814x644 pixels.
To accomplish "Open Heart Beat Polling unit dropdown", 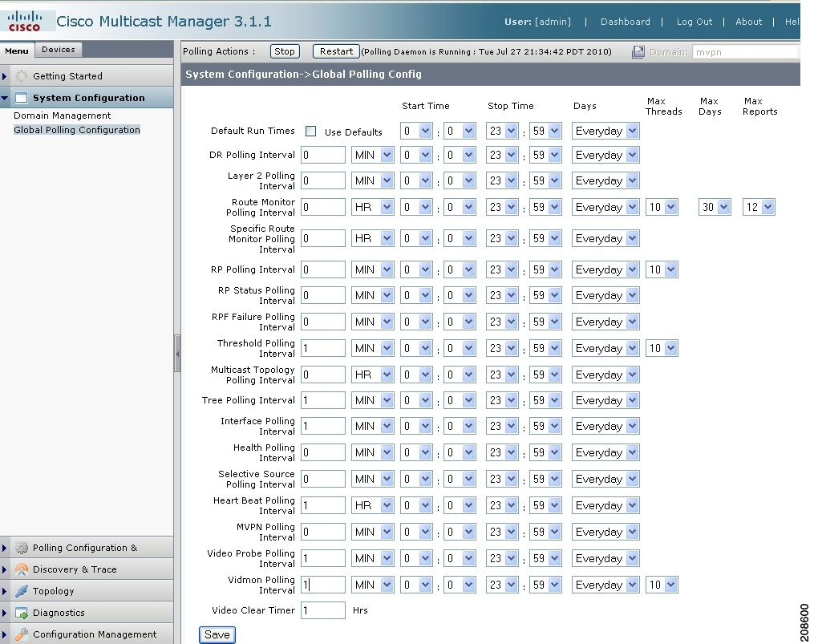I will pyautogui.click(x=372, y=505).
